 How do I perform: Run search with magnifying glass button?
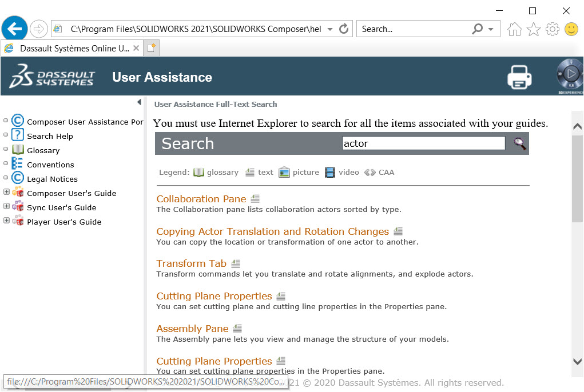pos(519,143)
